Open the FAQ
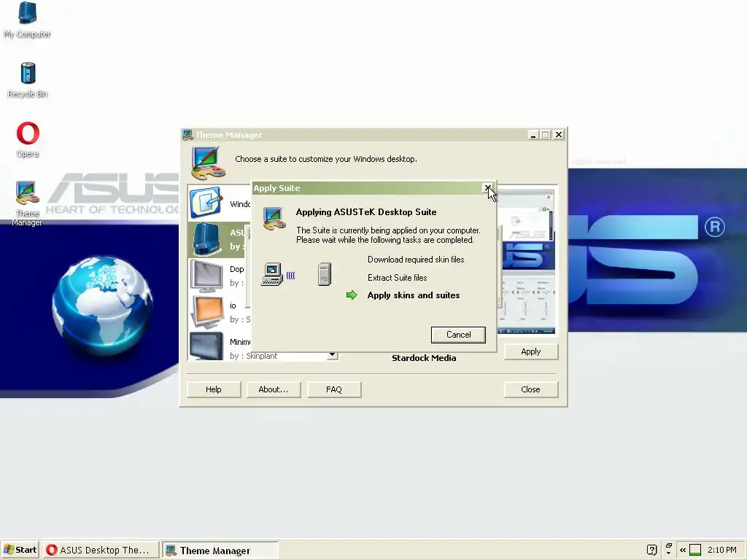The height and width of the screenshot is (560, 747). 334,389
